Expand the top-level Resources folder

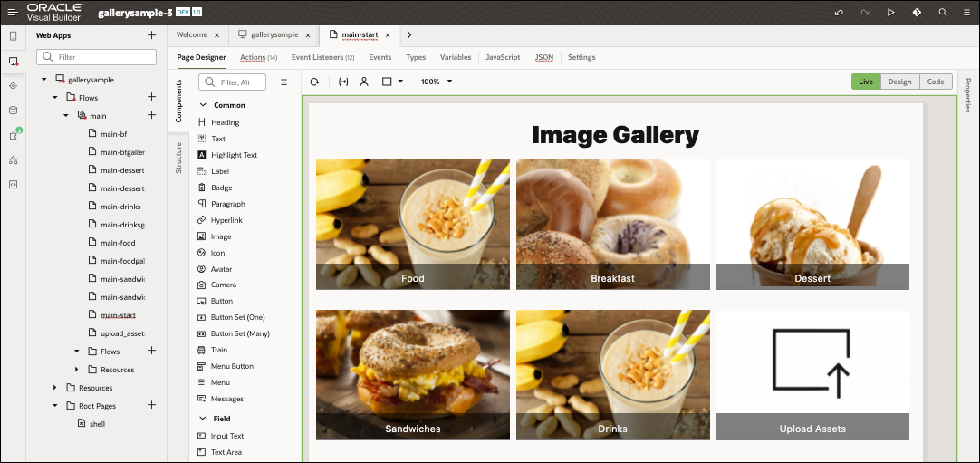tap(55, 388)
